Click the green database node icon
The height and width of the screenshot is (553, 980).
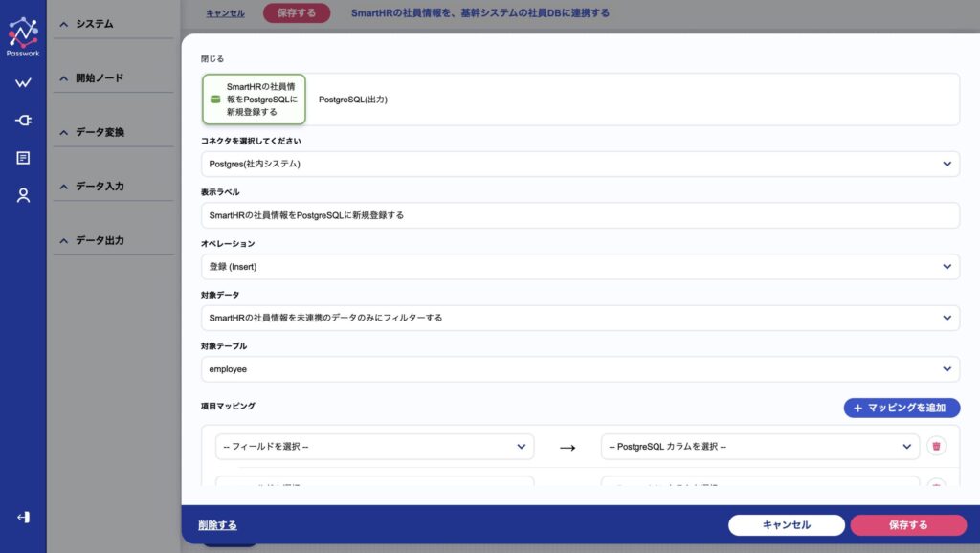pyautogui.click(x=215, y=100)
